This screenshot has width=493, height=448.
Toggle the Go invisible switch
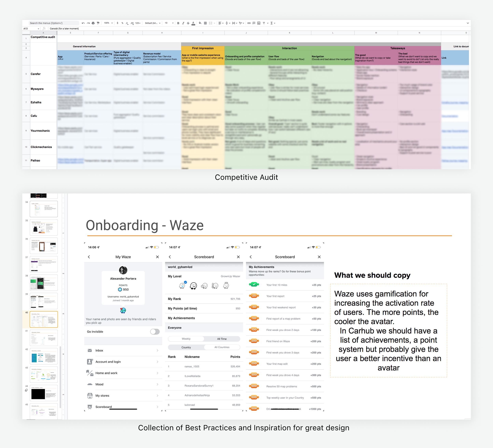tap(155, 332)
